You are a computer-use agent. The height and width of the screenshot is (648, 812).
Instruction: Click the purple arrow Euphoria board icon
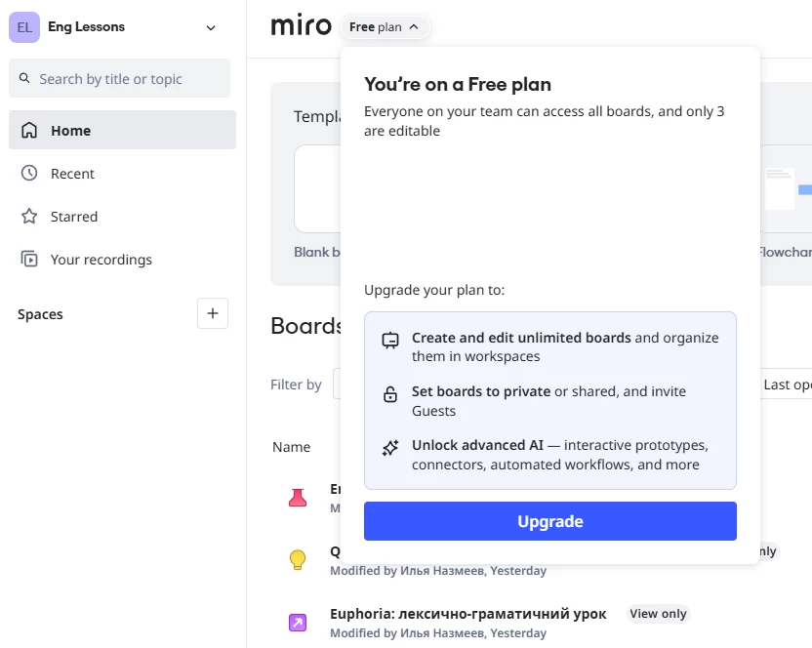click(298, 622)
